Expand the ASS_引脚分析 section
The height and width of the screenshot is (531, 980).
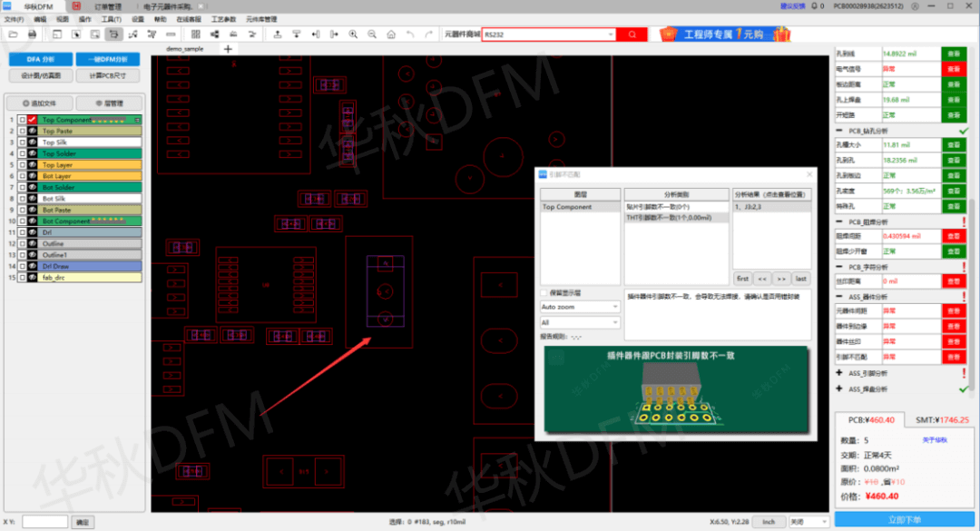pos(838,373)
